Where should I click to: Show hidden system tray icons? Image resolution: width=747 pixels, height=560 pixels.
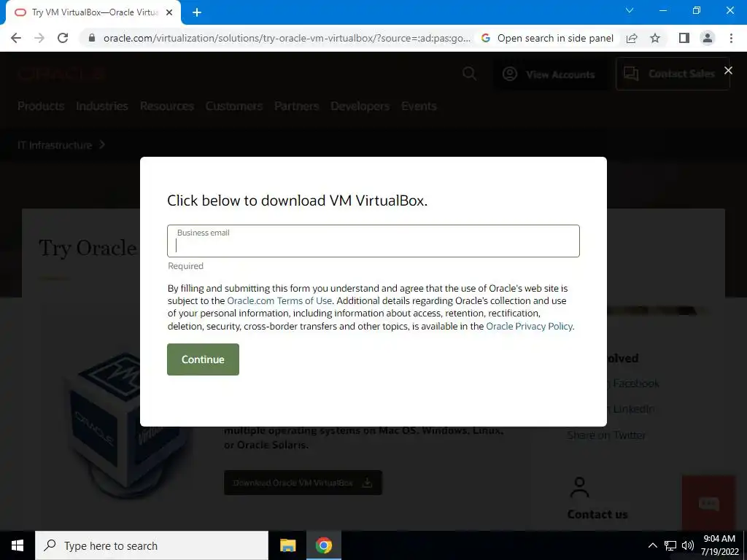pyautogui.click(x=653, y=545)
